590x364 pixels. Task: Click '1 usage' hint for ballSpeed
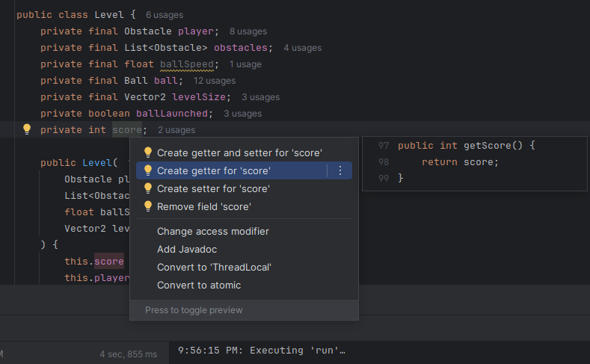245,64
